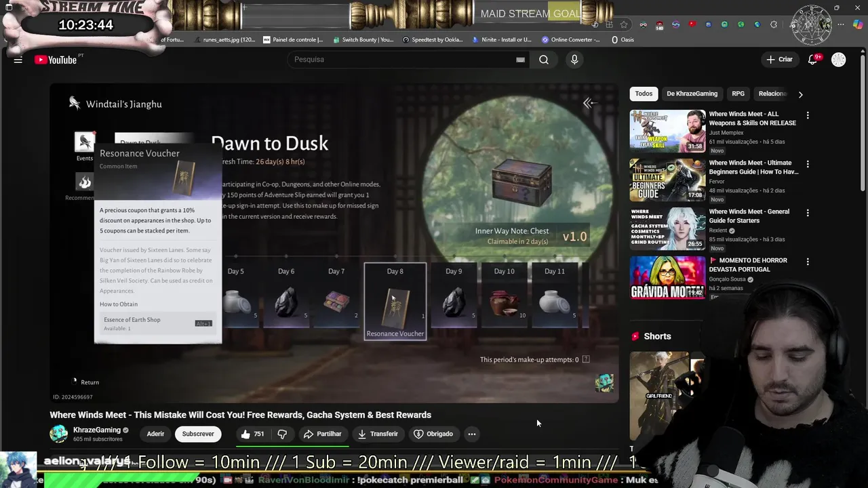The image size is (868, 488).
Task: Click the collapse double-arrow in game panel
Action: pyautogui.click(x=589, y=103)
